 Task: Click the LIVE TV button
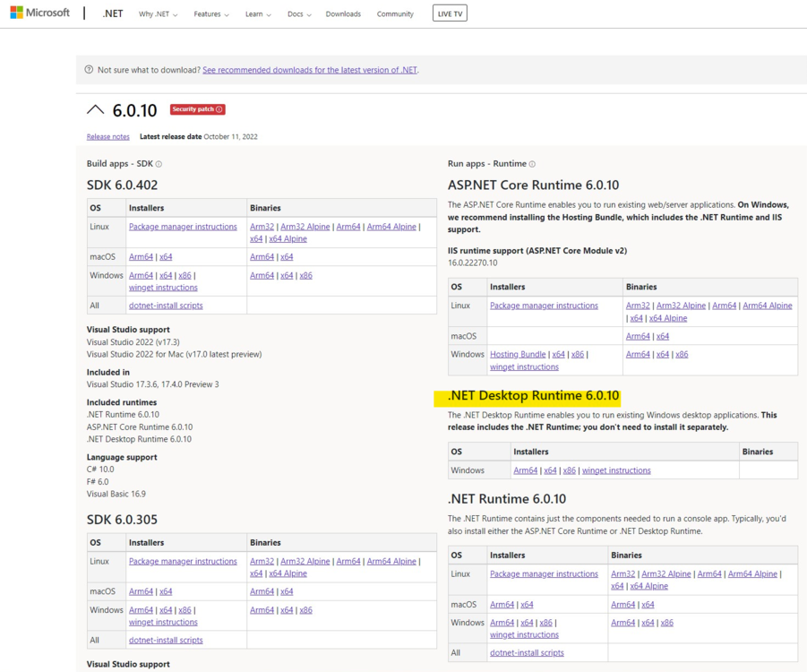click(450, 13)
